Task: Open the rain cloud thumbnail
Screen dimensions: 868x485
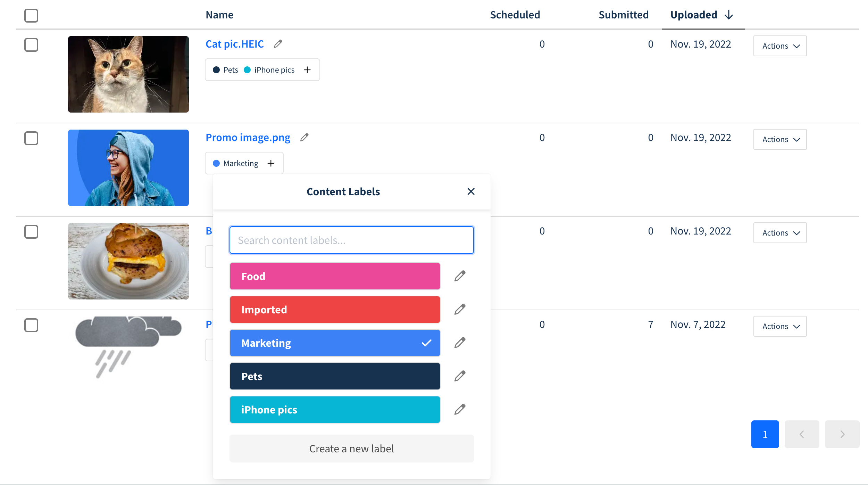Action: pyautogui.click(x=128, y=347)
